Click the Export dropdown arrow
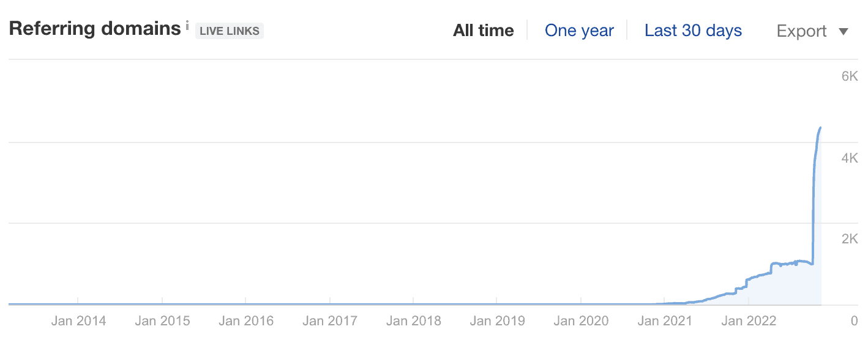 coord(844,32)
